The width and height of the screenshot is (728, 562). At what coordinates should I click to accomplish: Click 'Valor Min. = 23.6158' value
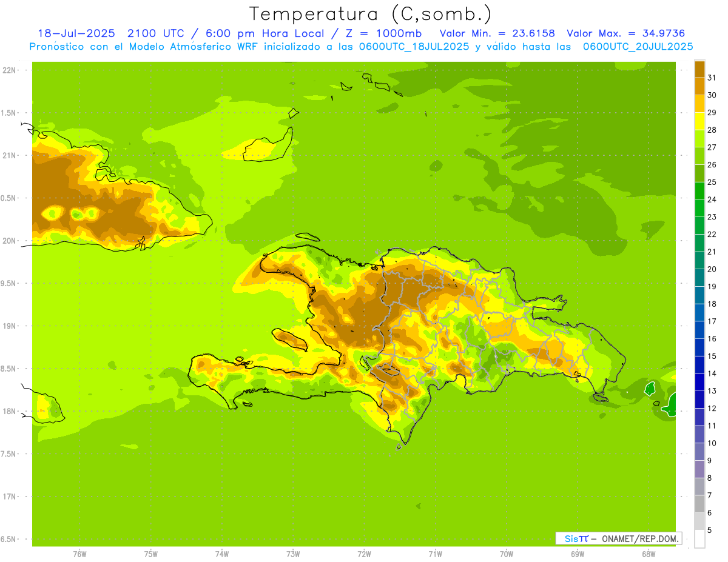[497, 33]
